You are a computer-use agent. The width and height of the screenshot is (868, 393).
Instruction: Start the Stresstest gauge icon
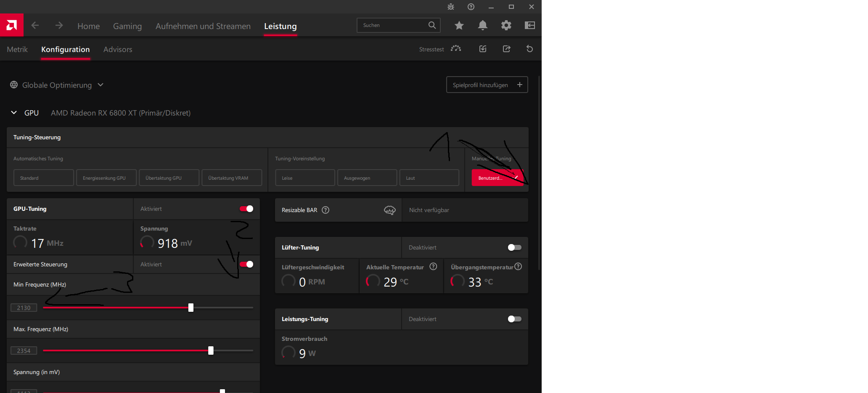tap(456, 49)
